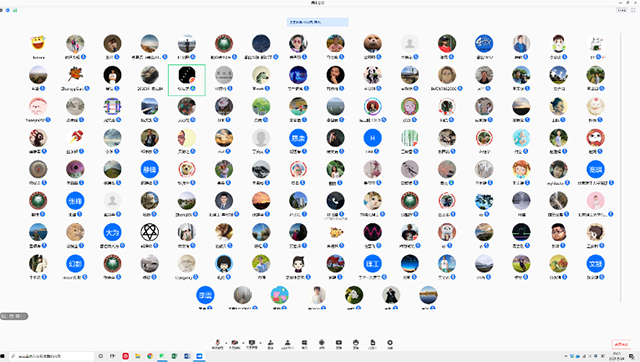Expand the arrow beside the microphone button

226,343
